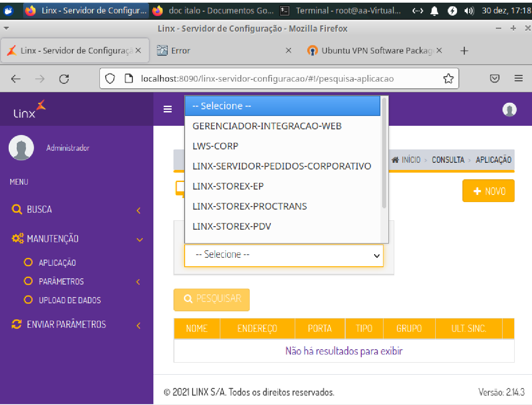Close the Error tab
The width and height of the screenshot is (532, 405).
[x=289, y=50]
